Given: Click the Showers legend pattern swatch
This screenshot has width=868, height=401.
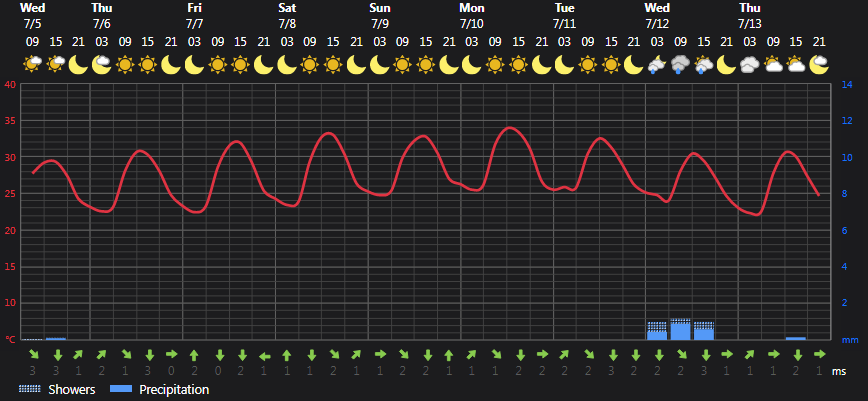Looking at the screenshot, I should point(29,389).
